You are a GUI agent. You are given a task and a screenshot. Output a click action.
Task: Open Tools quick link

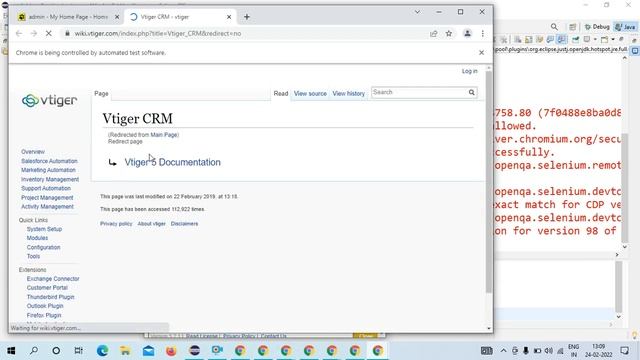(x=33, y=256)
